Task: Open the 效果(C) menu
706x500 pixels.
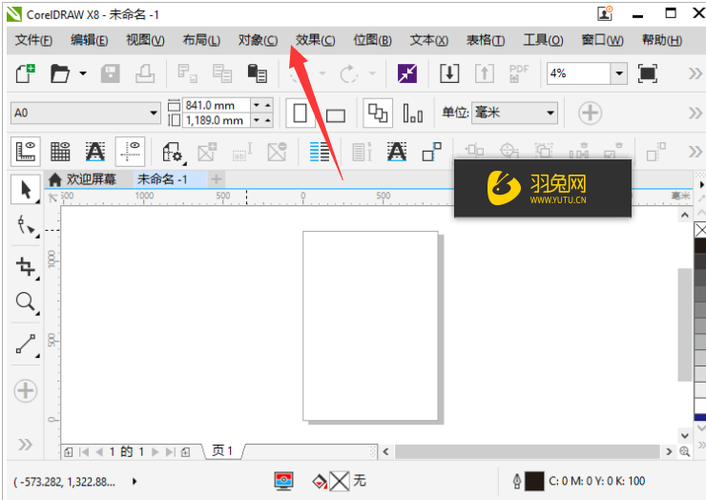Action: (x=315, y=41)
